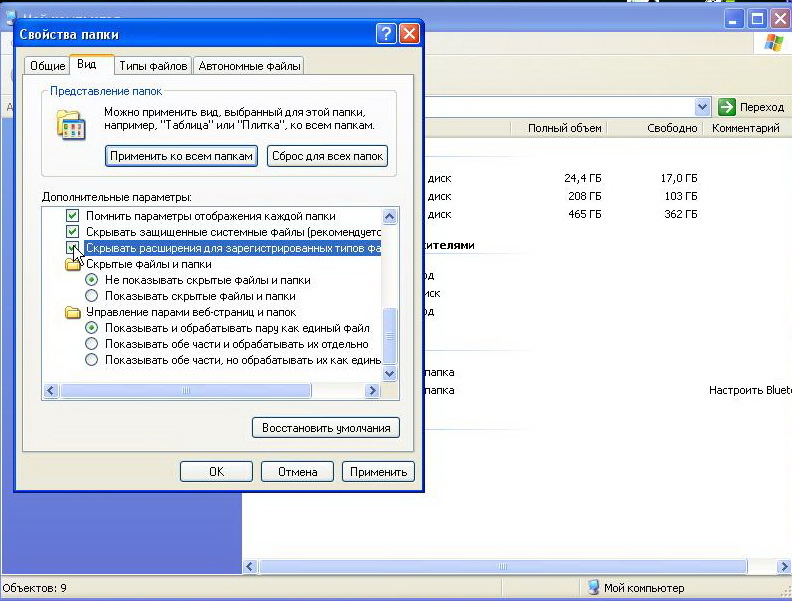Open the Типы файлов tab
792x601 pixels.
[153, 66]
